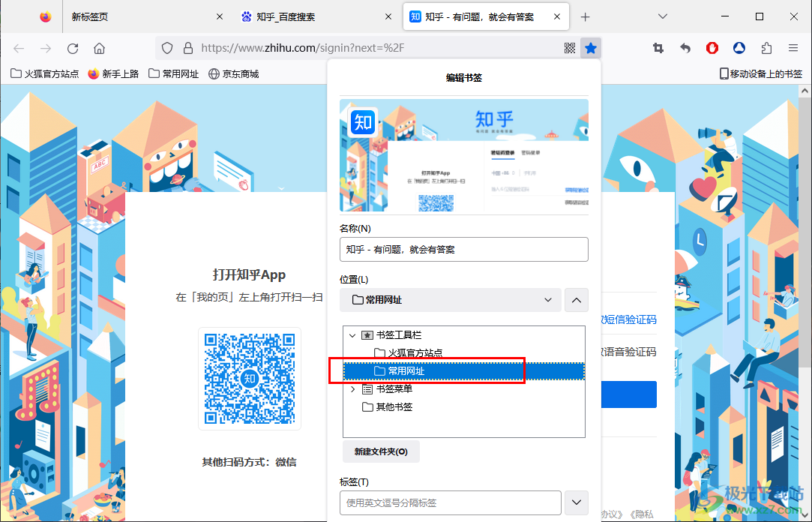
Task: Click the blue bookmark star
Action: (x=590, y=48)
